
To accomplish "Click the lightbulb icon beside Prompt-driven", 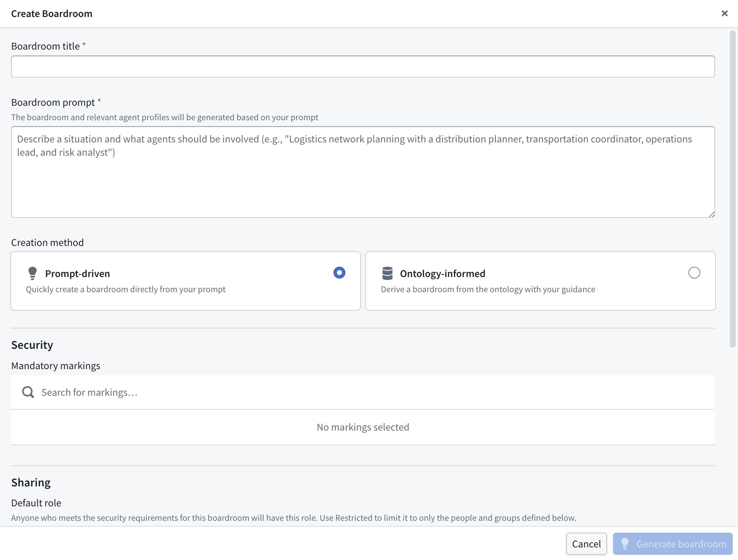I will [33, 273].
